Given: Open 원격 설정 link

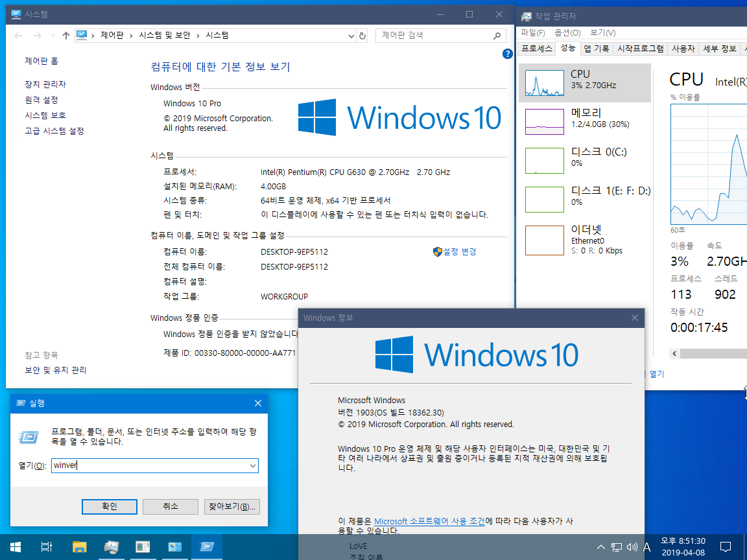Looking at the screenshot, I should point(41,100).
